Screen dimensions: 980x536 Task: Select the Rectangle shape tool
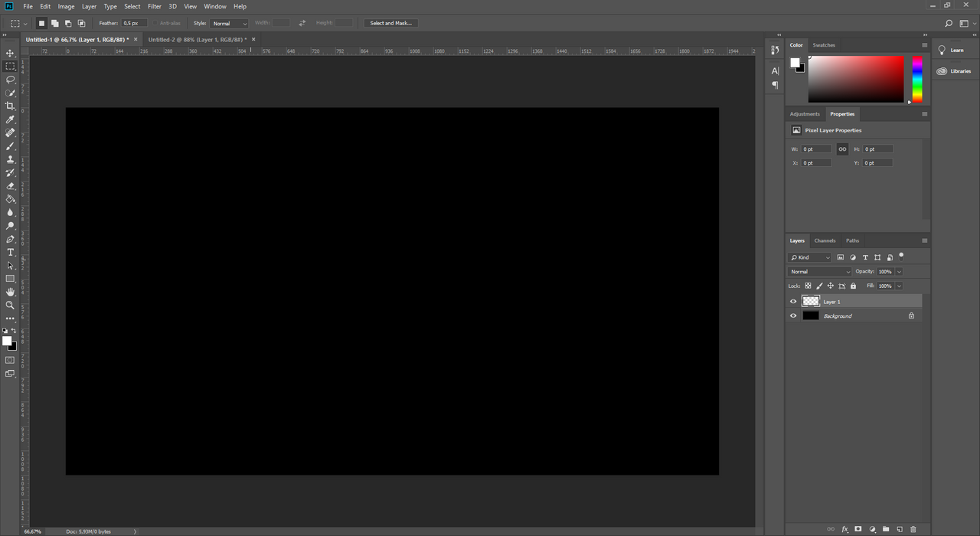coord(10,279)
